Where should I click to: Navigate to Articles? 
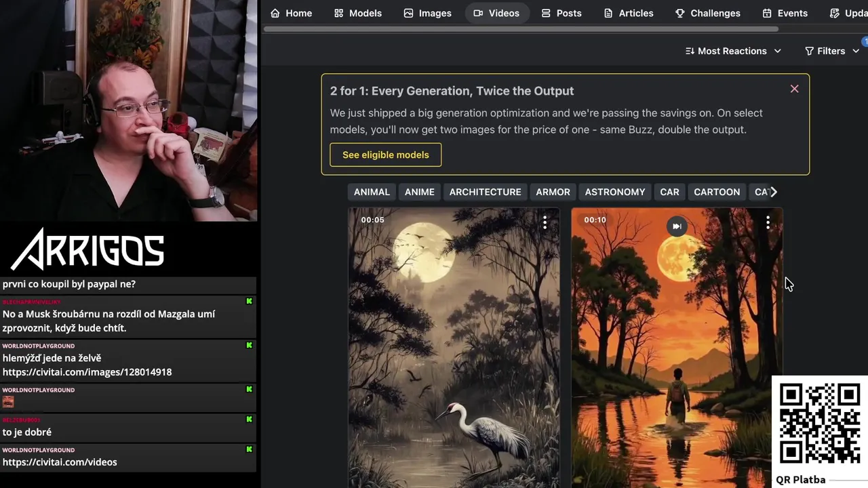tap(628, 13)
